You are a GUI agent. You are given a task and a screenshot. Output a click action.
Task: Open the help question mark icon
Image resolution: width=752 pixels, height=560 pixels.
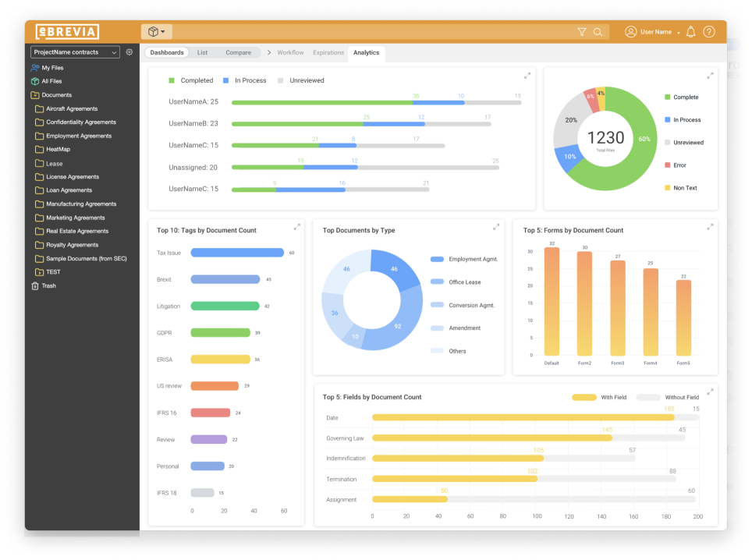[709, 32]
